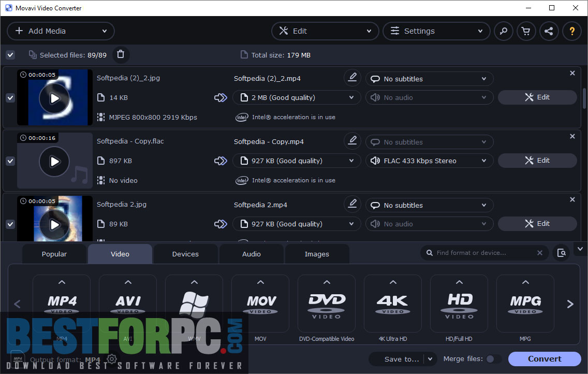Choose the WMV Windows format icon
588x374 pixels.
tap(194, 303)
